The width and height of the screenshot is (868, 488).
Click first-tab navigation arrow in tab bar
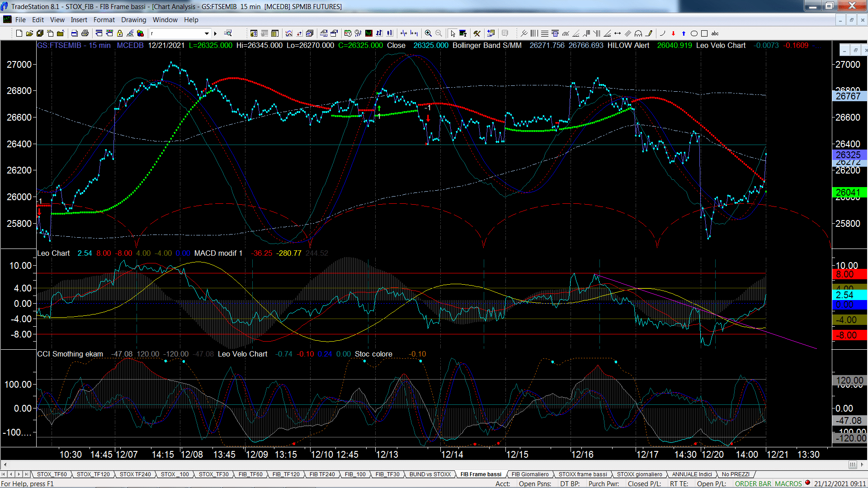tap(4, 474)
